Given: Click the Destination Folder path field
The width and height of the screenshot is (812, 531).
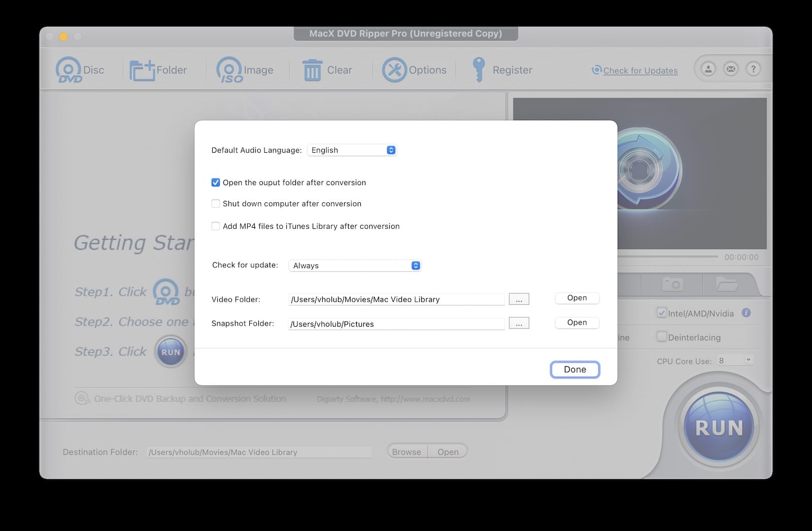Looking at the screenshot, I should [259, 452].
